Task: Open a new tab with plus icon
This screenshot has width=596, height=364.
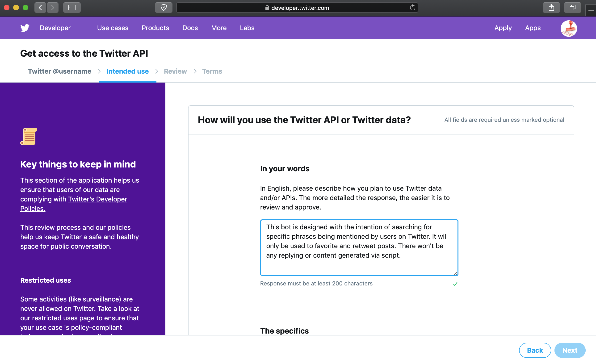Action: coord(591,11)
